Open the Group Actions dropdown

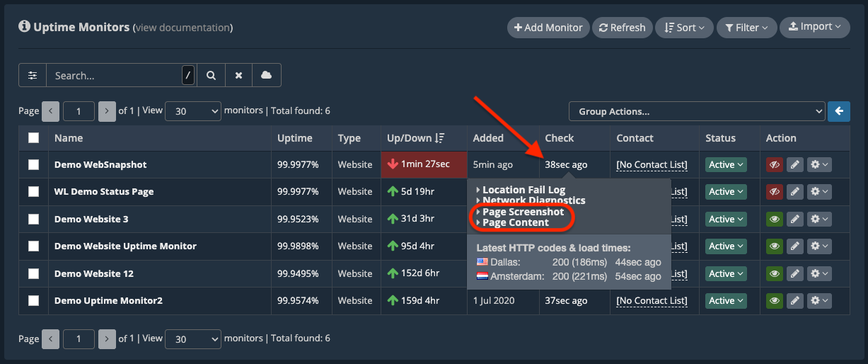click(x=696, y=111)
